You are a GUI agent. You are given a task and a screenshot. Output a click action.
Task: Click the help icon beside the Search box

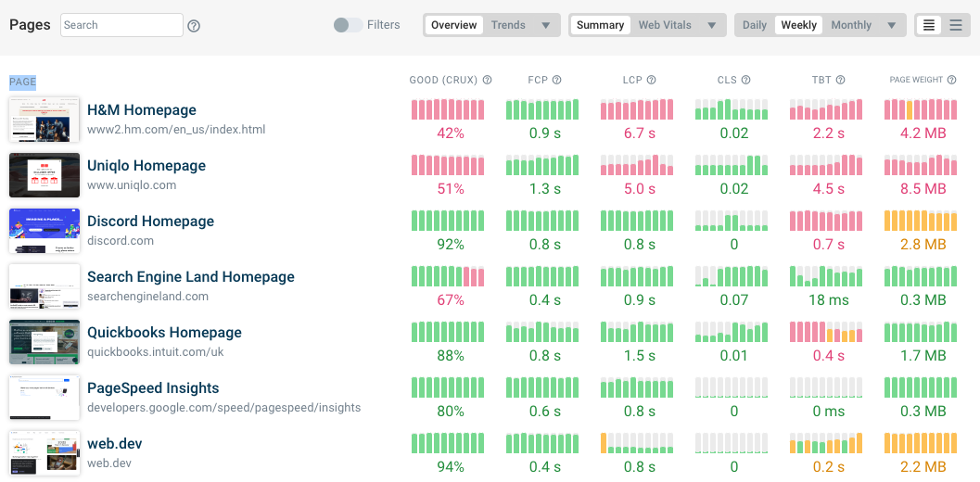click(x=194, y=26)
